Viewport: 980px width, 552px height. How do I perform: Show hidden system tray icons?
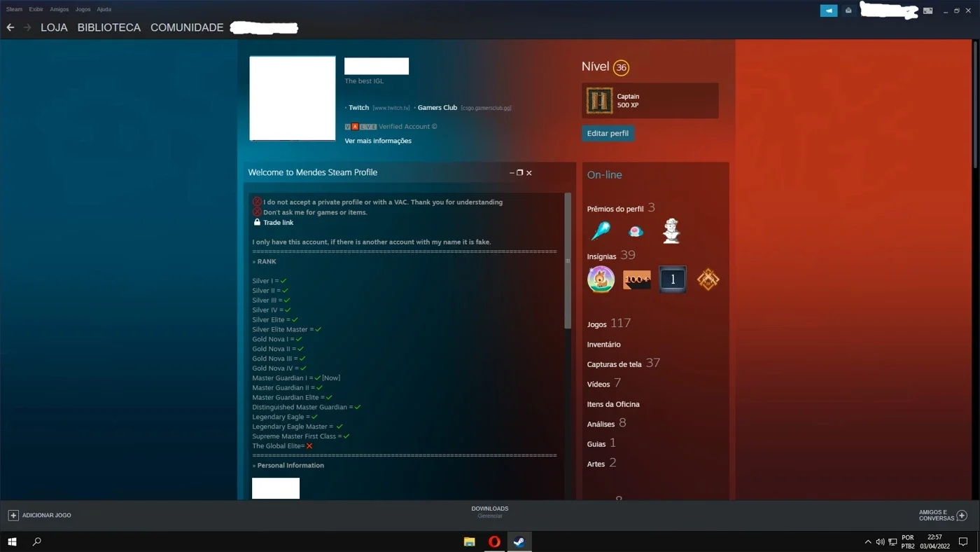(868, 541)
